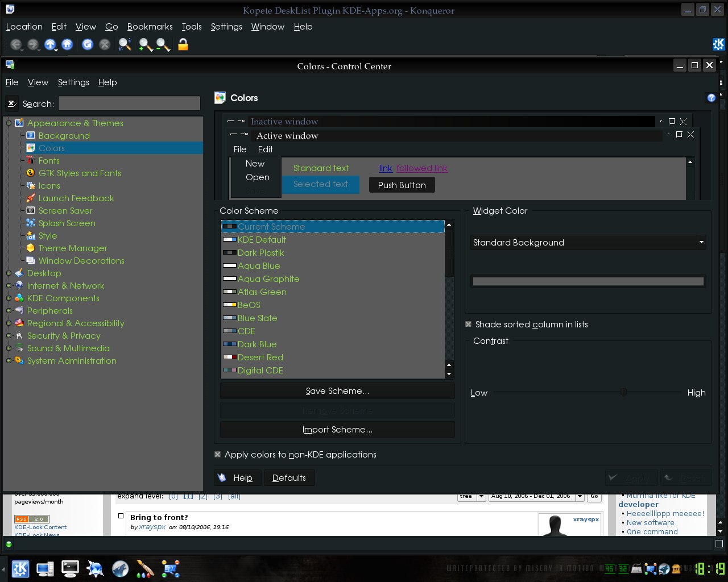Click the Defaults button
The height and width of the screenshot is (582, 728).
tap(289, 478)
